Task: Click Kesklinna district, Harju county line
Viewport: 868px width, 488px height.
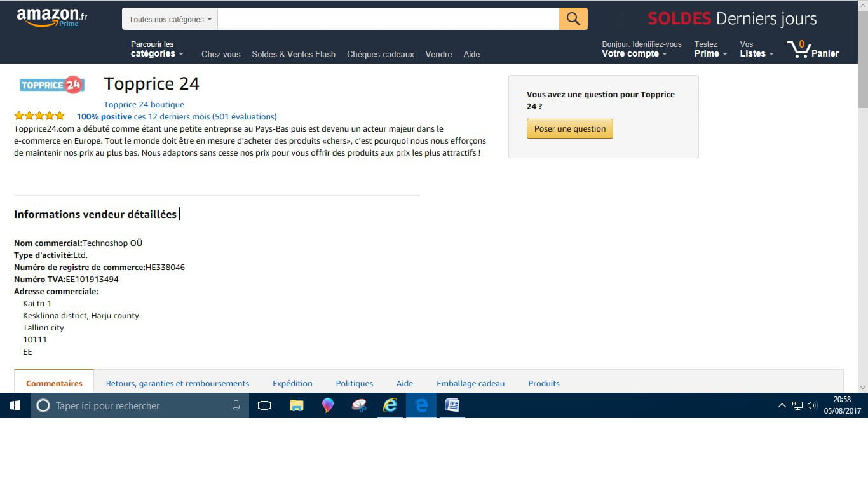Action: point(81,315)
